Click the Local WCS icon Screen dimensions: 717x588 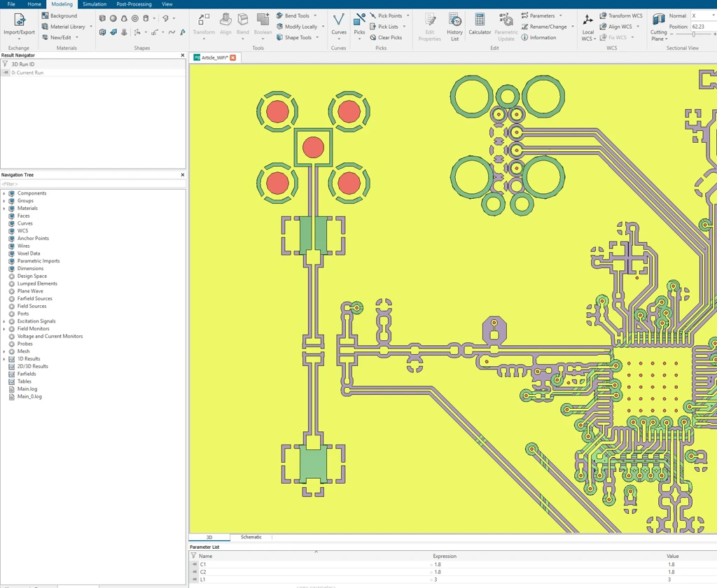point(588,20)
